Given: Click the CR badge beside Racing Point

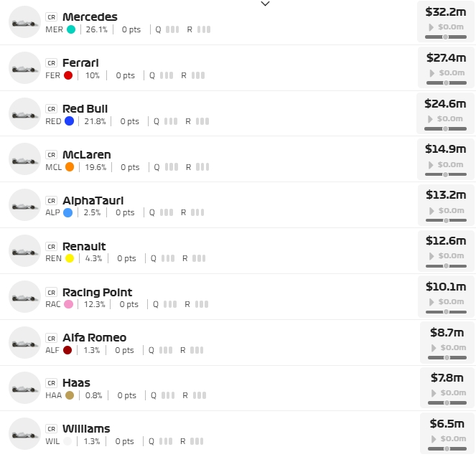Looking at the screenshot, I should [51, 293].
